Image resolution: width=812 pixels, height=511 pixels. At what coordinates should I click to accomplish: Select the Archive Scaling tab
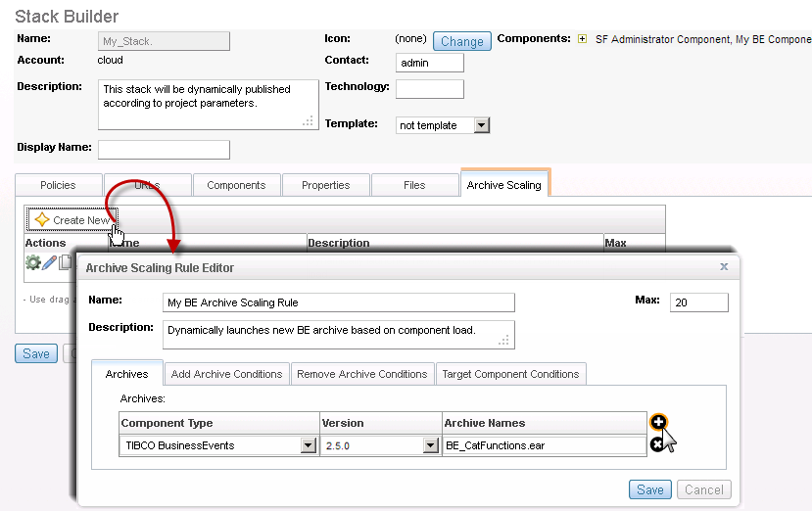503,185
